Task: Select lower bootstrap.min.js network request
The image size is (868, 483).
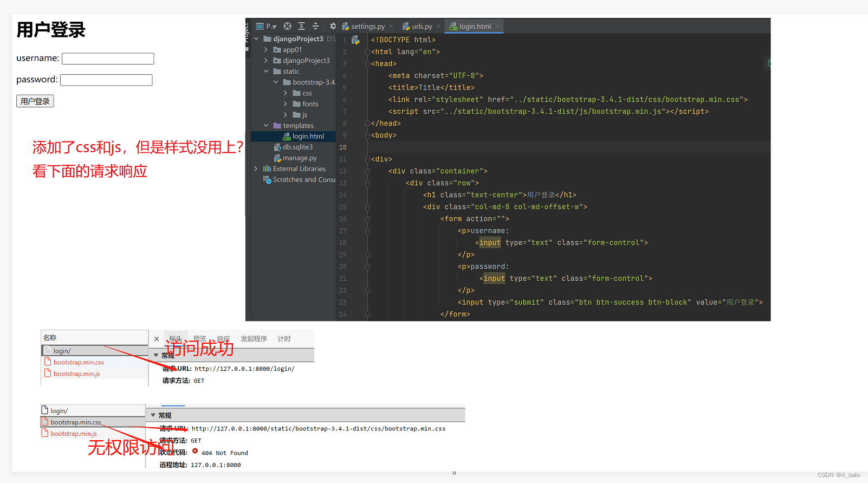Action: click(93, 433)
